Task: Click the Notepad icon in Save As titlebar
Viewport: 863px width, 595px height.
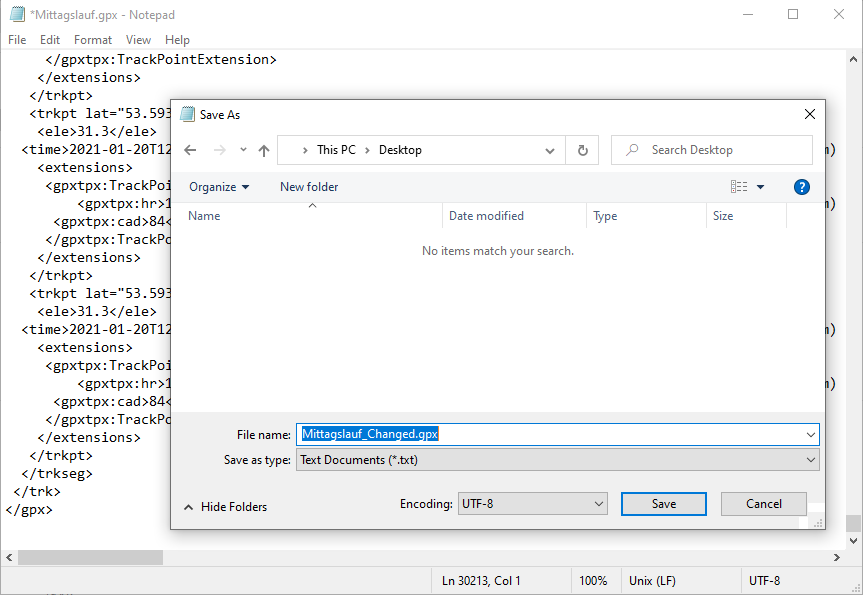Action: [187, 114]
